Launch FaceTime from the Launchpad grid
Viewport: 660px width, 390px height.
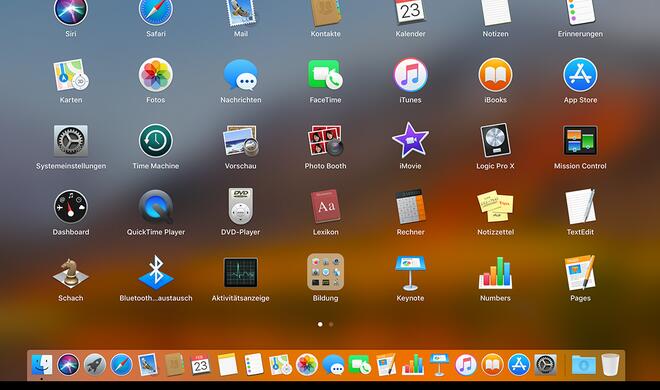click(325, 75)
